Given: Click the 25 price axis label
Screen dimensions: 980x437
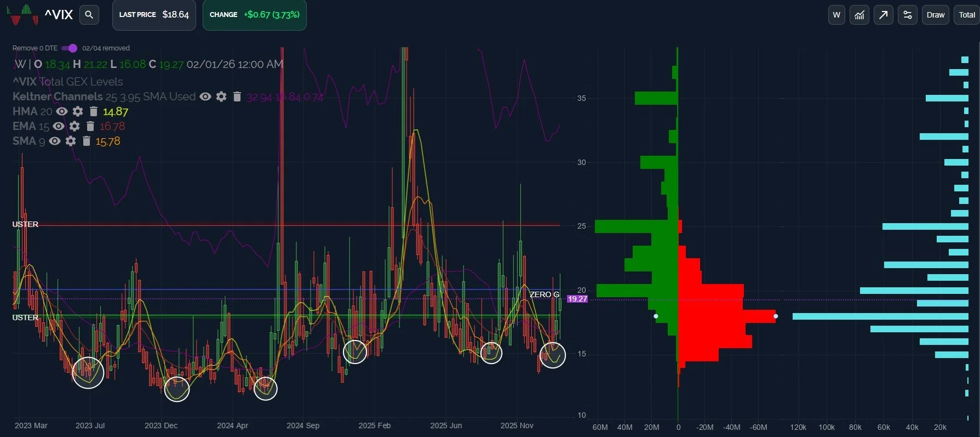Looking at the screenshot, I should point(581,226).
